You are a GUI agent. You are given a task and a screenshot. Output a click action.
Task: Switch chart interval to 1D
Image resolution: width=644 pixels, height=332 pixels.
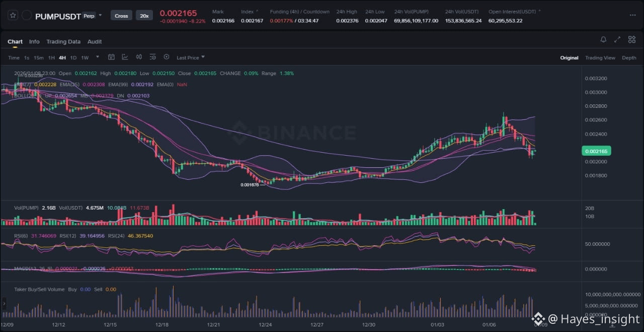(73, 57)
